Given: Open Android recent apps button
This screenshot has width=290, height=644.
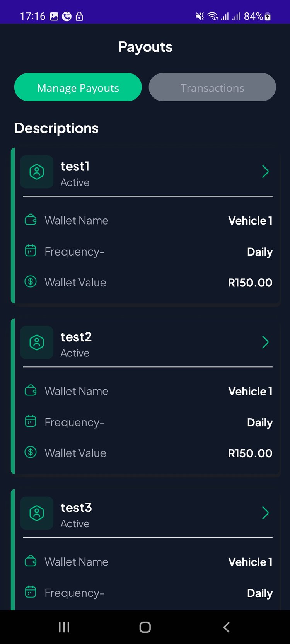Looking at the screenshot, I should click(64, 627).
